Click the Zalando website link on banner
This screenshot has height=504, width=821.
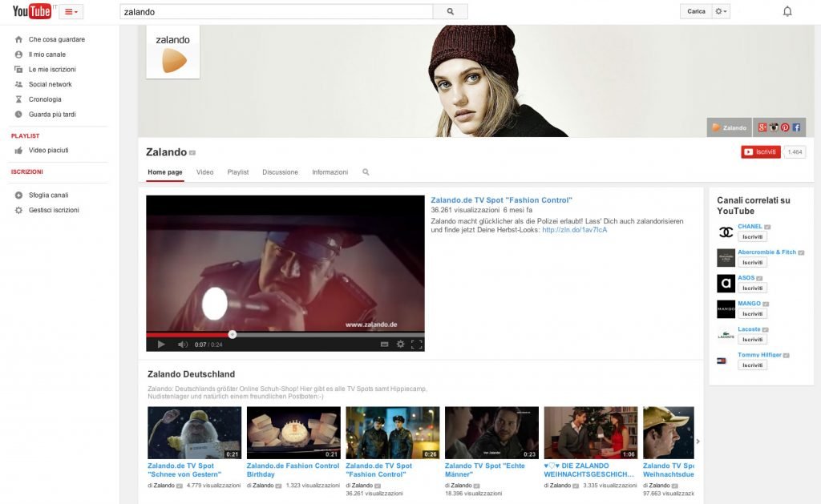pyautogui.click(x=730, y=127)
